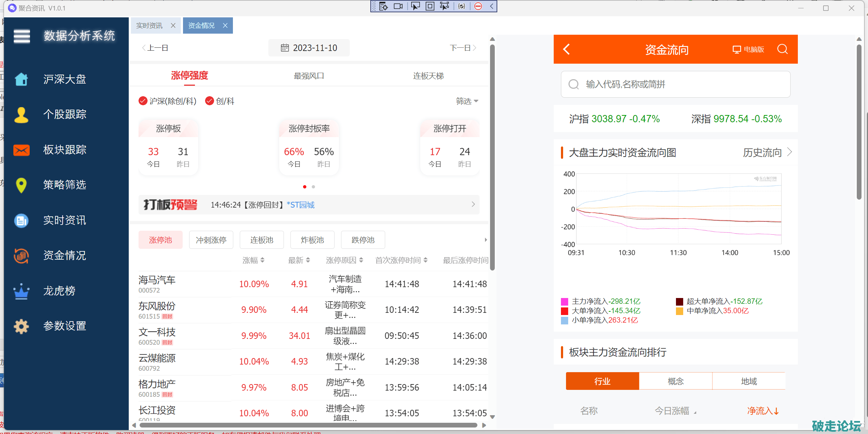Click the 输入代码,名称或简拼 search field
Viewport: 868px width, 434px height.
(675, 84)
